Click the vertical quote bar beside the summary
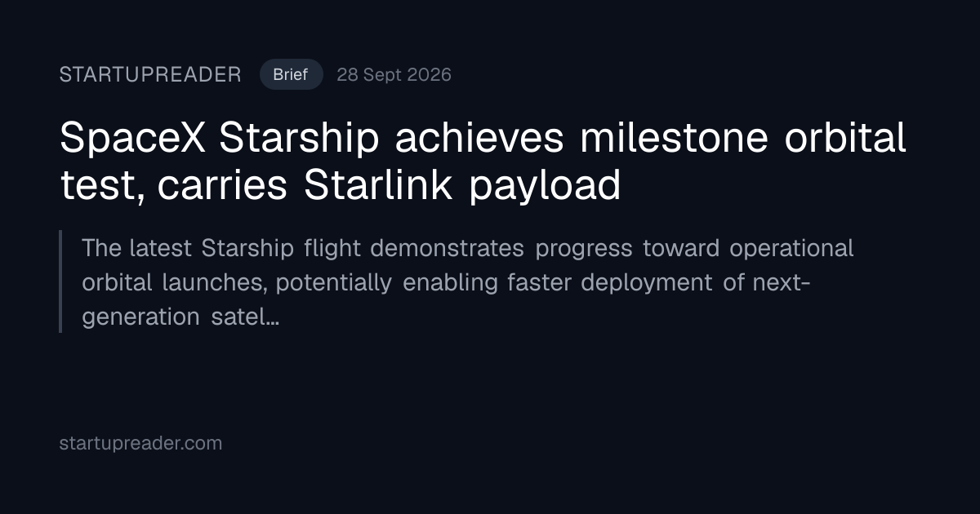This screenshot has width=980, height=514. point(60,281)
